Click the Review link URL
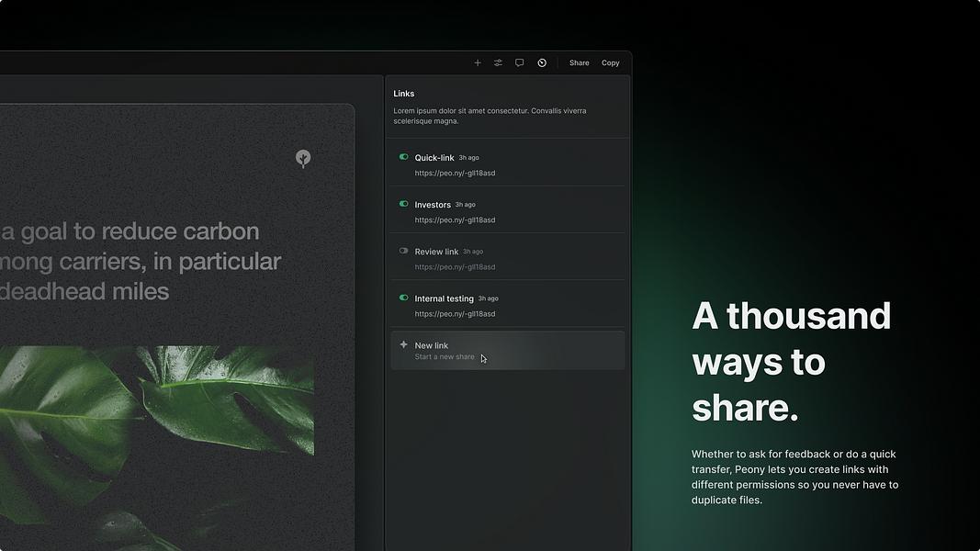 pyautogui.click(x=455, y=266)
